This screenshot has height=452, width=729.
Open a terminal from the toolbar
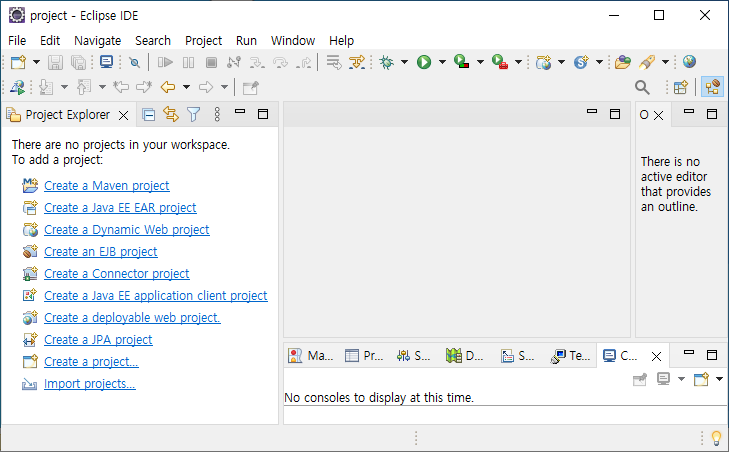point(106,62)
